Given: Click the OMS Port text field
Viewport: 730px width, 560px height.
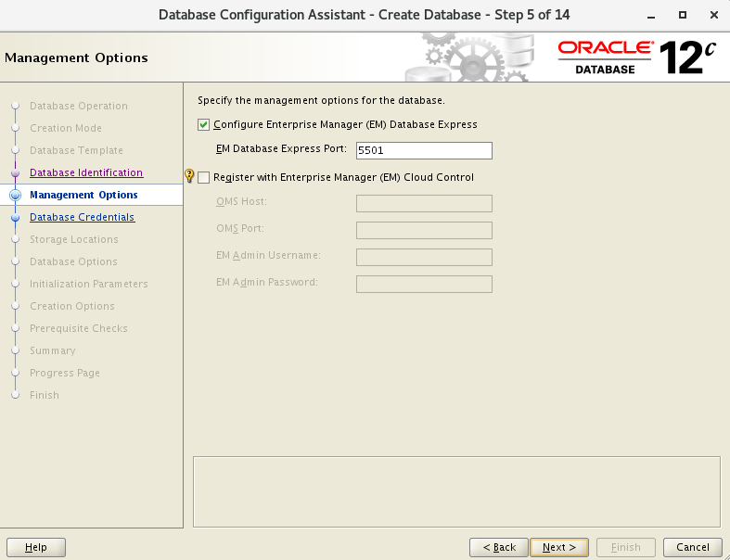Looking at the screenshot, I should (x=424, y=230).
